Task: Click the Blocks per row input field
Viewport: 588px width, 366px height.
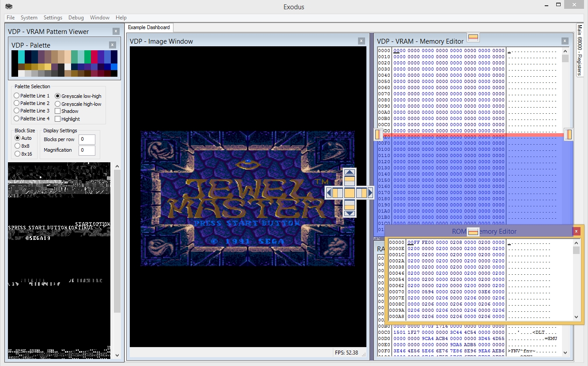Action: [87, 139]
